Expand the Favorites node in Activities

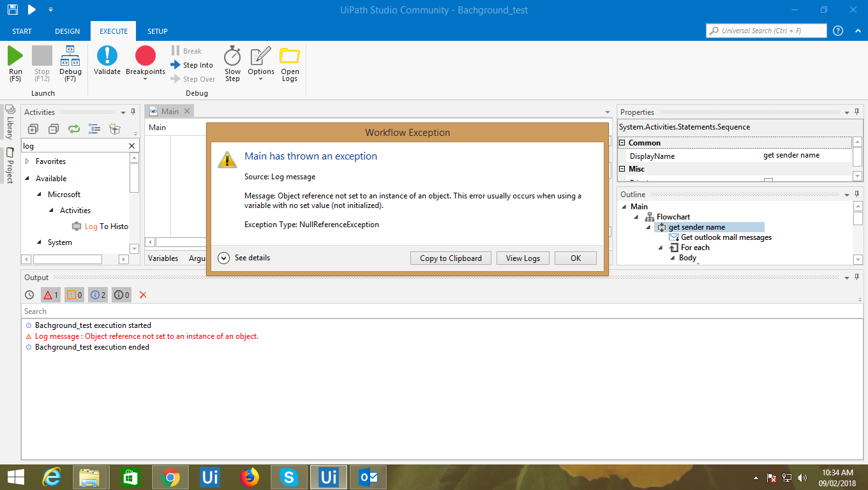(27, 161)
